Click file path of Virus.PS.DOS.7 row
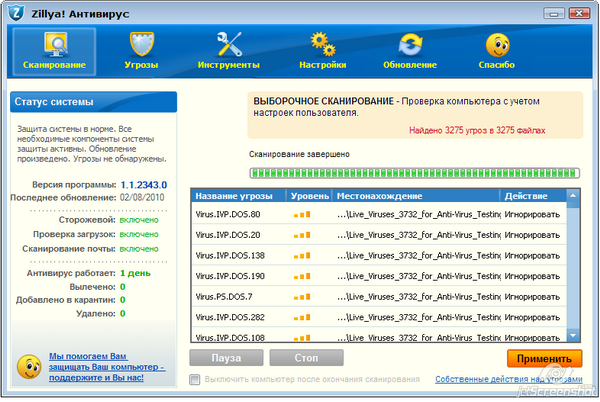The width and height of the screenshot is (600, 402). 419,297
